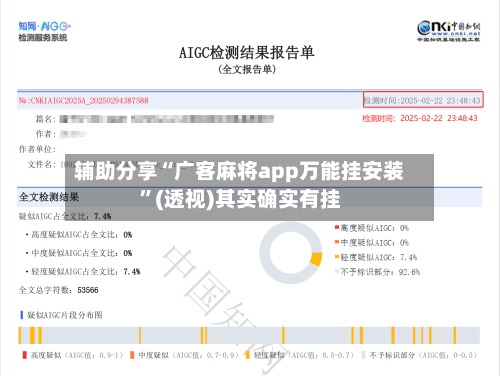Click chart legend entry 不予标识部分: 92.6%
This screenshot has height=376, width=500.
tap(377, 272)
